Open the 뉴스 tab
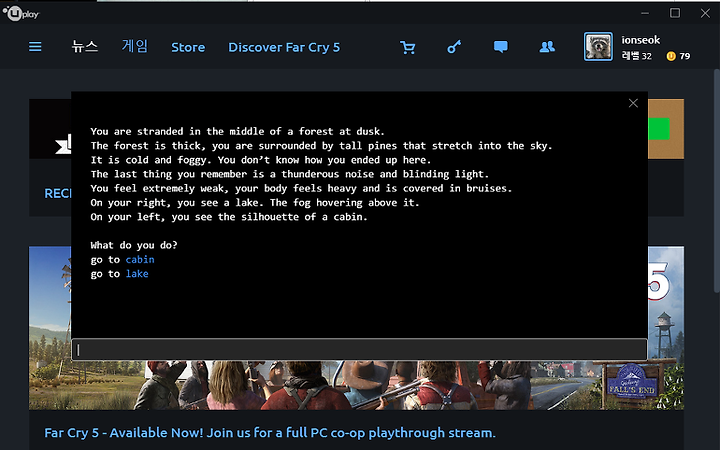This screenshot has width=720, height=450. [x=85, y=47]
